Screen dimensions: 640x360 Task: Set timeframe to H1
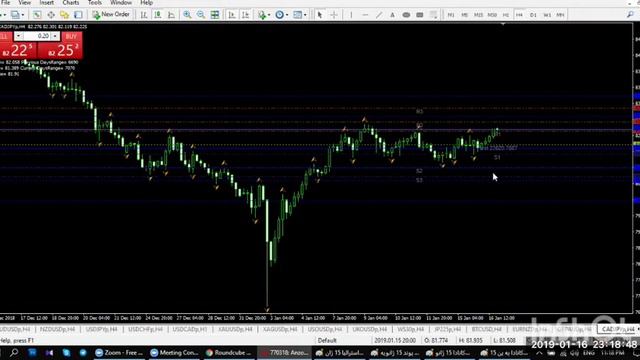pyautogui.click(x=506, y=15)
